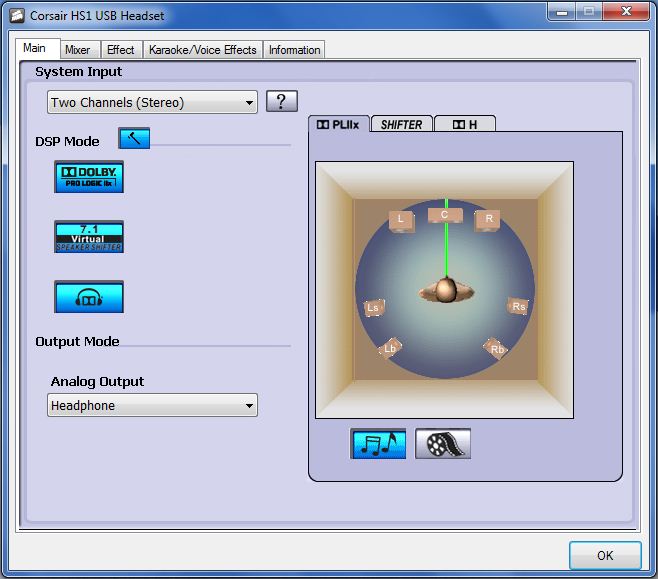Enable the Dolby Pro Logic IIx mode
This screenshot has width=658, height=579.
(x=89, y=177)
